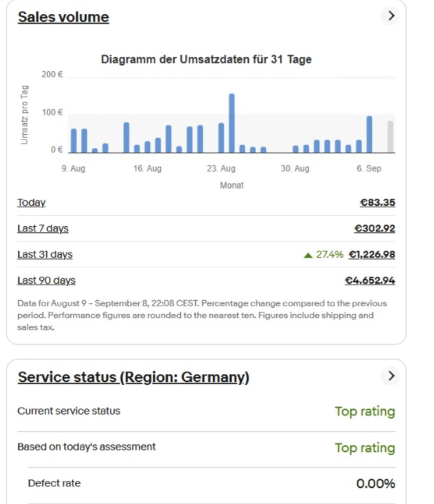Expand Sales volume card with chevron arrow
The height and width of the screenshot is (504, 434).
(391, 16)
